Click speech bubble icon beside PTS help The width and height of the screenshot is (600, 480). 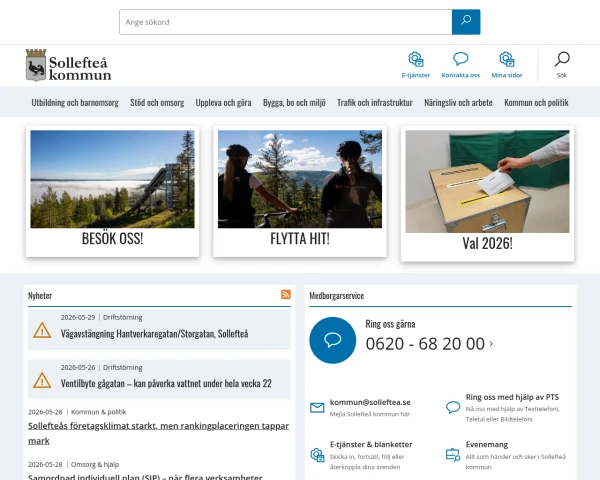[453, 407]
